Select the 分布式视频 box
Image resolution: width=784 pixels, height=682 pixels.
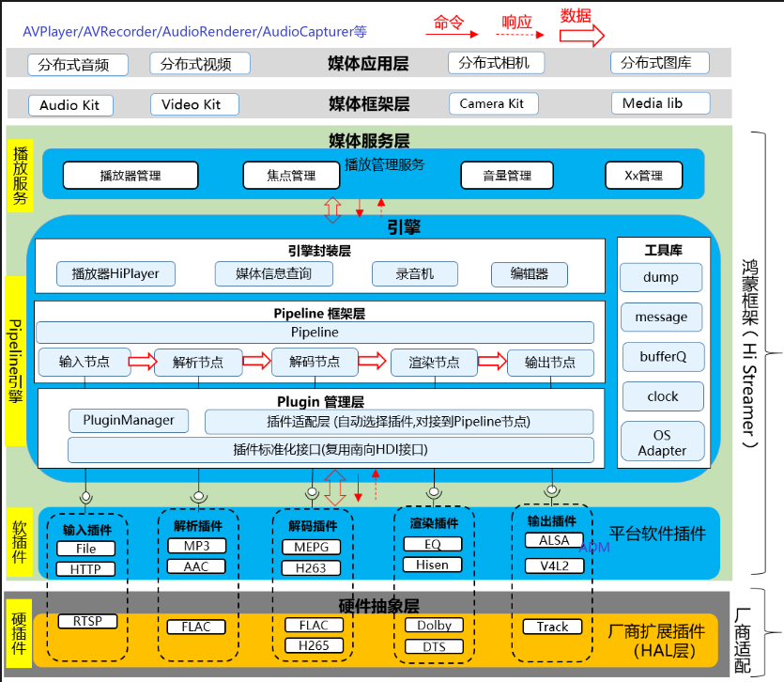pos(200,64)
